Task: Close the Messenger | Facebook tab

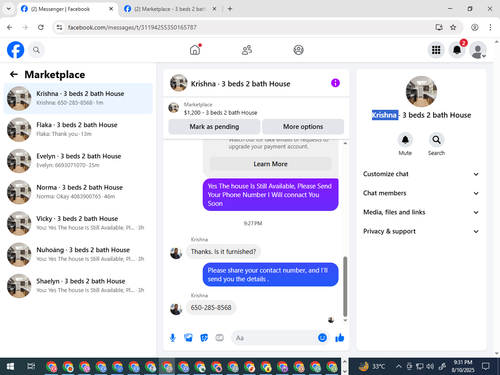Action: (111, 9)
